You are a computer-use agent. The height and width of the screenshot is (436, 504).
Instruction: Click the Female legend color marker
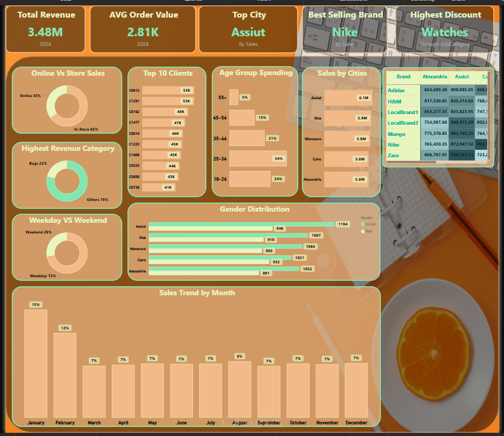pos(363,224)
